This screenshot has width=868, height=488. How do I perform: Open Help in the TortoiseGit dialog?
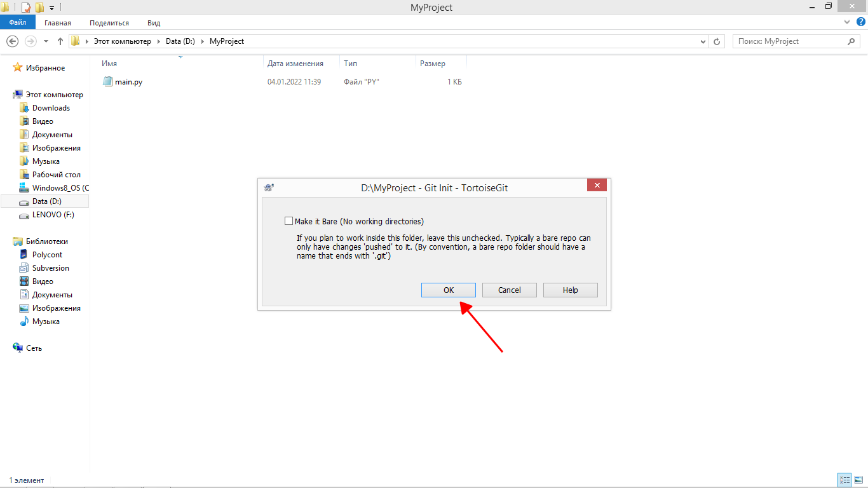point(571,290)
